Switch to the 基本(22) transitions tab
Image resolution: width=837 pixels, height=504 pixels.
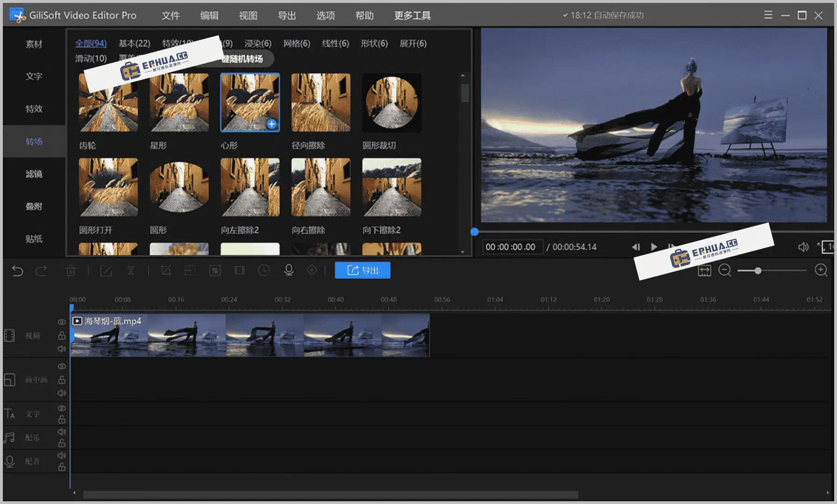(x=134, y=43)
